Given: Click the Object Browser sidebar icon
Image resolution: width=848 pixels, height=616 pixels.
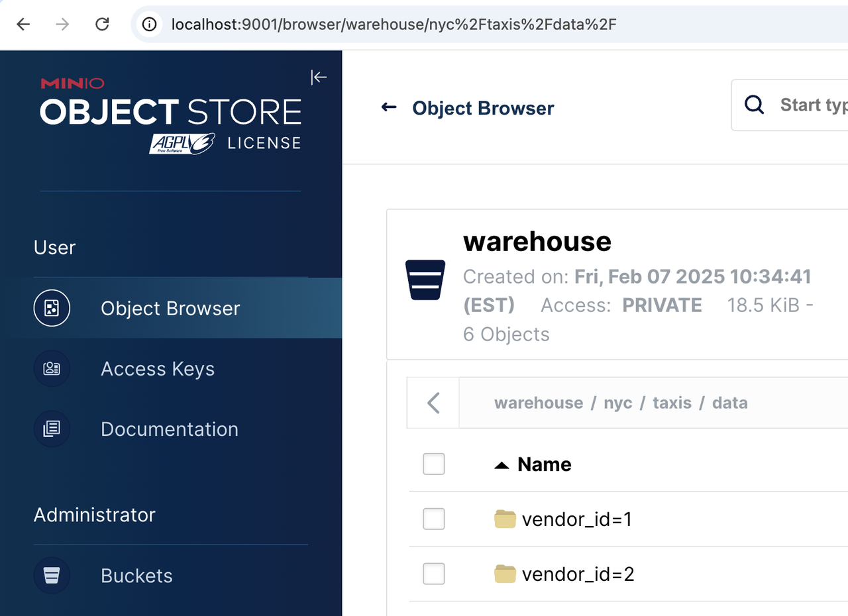Looking at the screenshot, I should click(x=52, y=308).
